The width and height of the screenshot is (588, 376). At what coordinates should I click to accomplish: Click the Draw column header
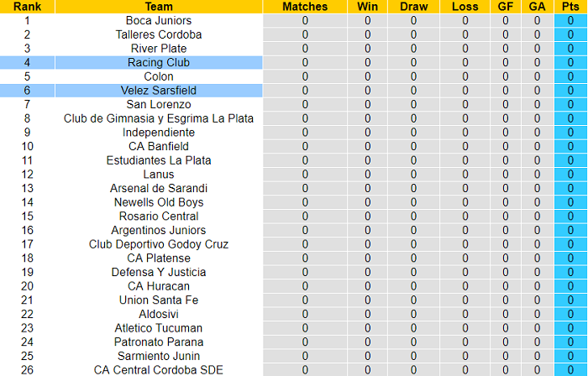413,7
